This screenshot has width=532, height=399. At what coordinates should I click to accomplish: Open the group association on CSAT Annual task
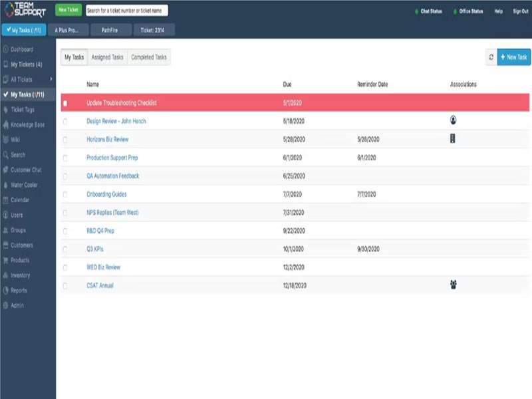click(x=453, y=284)
